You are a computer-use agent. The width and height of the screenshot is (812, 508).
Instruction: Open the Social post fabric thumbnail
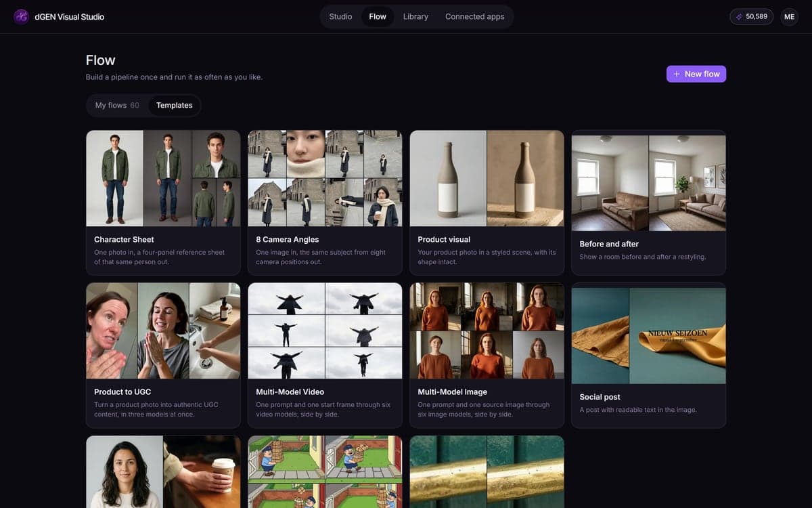[648, 336]
